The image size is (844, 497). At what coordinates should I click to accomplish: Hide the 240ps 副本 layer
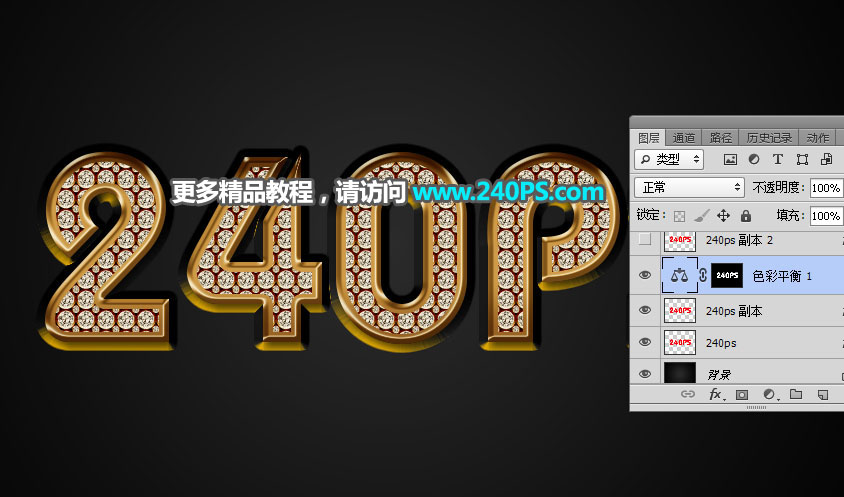coord(645,311)
